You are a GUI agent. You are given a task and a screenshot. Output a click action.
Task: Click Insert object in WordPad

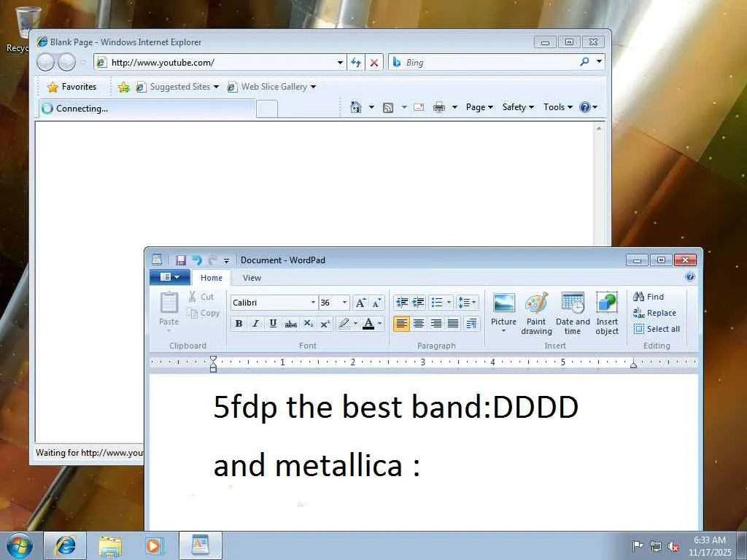607,314
